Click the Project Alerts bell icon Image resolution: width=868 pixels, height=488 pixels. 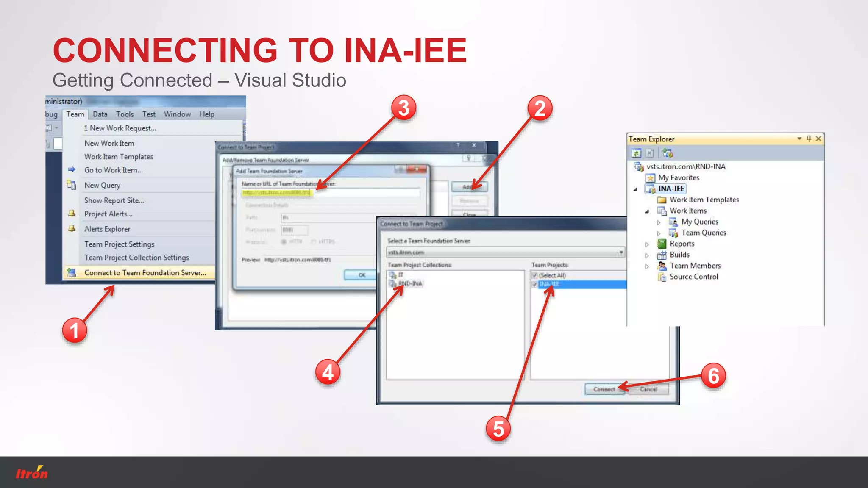pos(72,213)
